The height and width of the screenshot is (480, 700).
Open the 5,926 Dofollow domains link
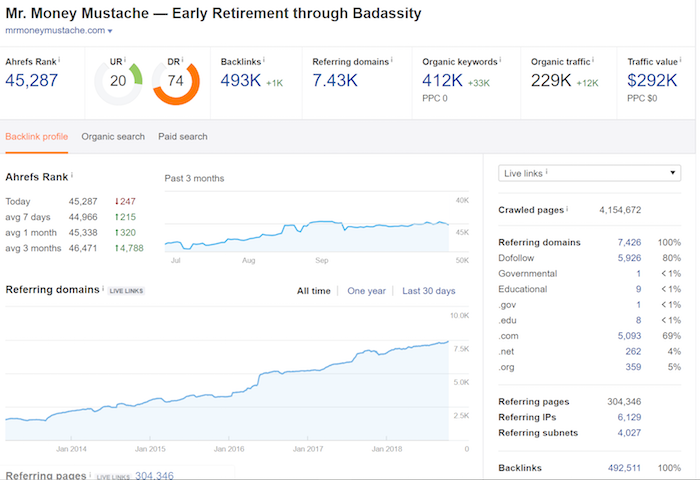point(629,258)
